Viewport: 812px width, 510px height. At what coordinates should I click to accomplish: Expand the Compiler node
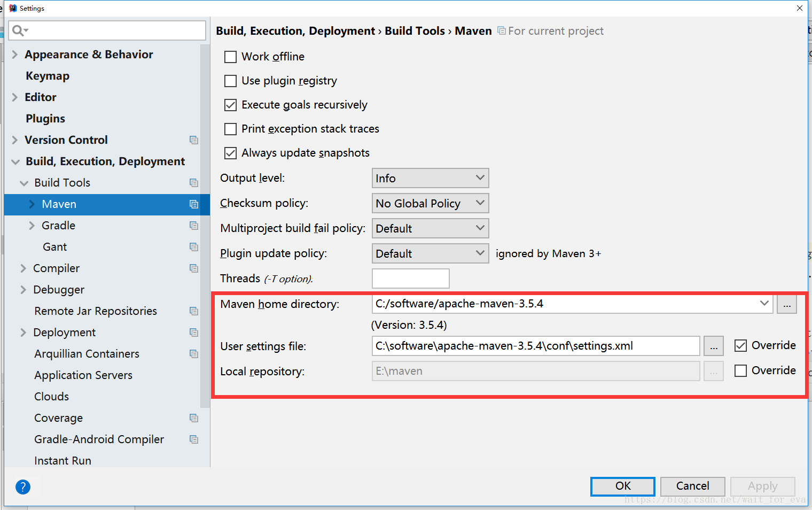(23, 268)
